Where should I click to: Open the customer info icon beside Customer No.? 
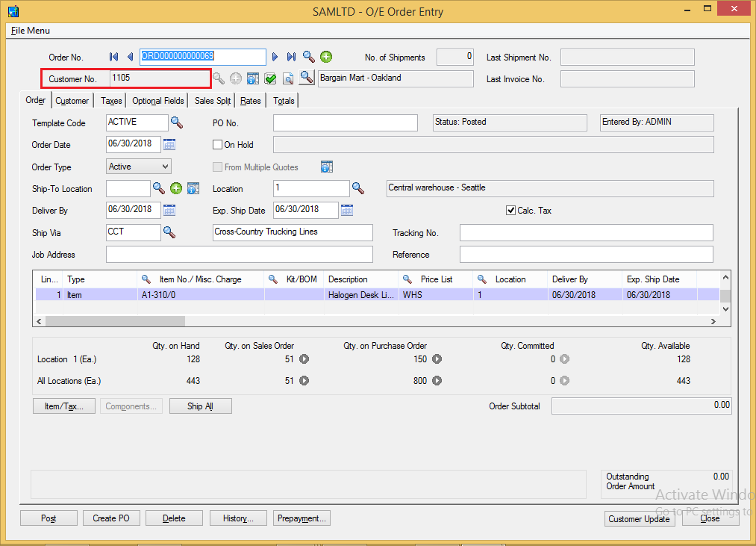(253, 78)
